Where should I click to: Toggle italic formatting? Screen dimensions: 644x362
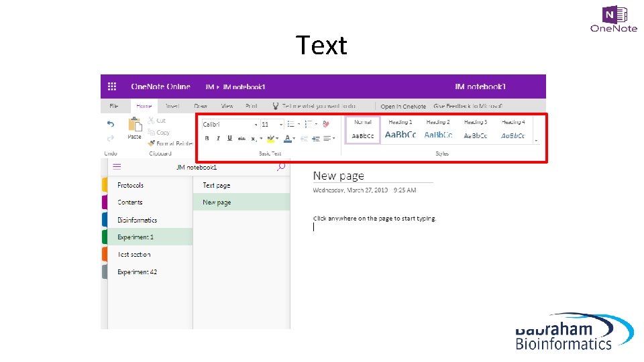pos(218,138)
